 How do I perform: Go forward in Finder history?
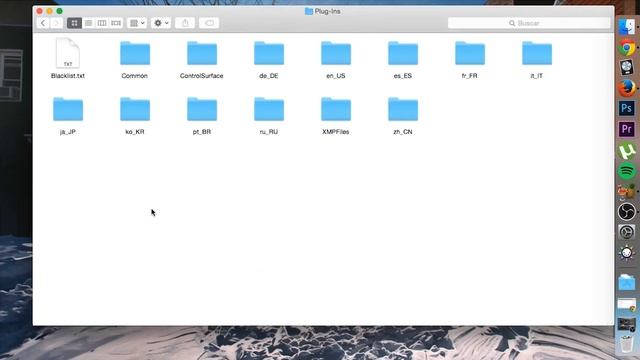pos(56,23)
